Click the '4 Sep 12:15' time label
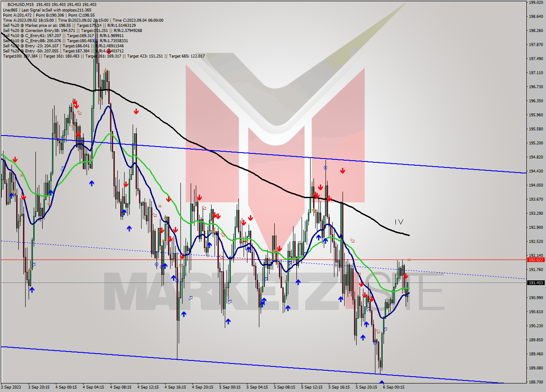Viewport: 546px width, 392px height. click(x=148, y=387)
